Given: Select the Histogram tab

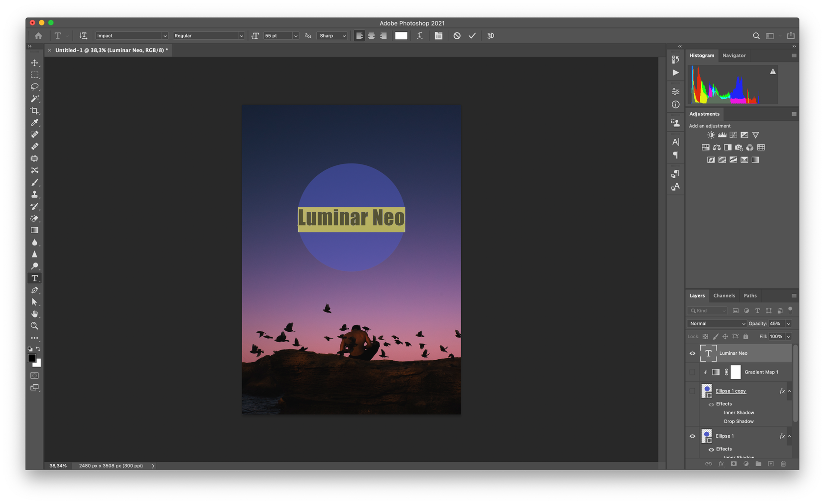Looking at the screenshot, I should coord(702,55).
